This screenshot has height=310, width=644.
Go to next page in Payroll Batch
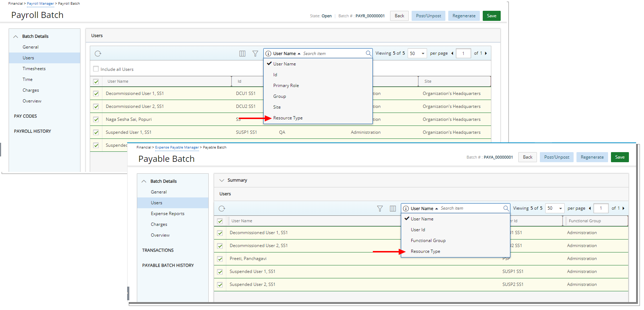click(486, 53)
